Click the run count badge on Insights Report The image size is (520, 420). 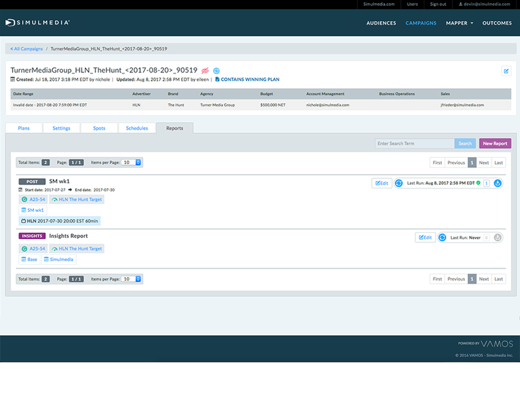(x=486, y=238)
